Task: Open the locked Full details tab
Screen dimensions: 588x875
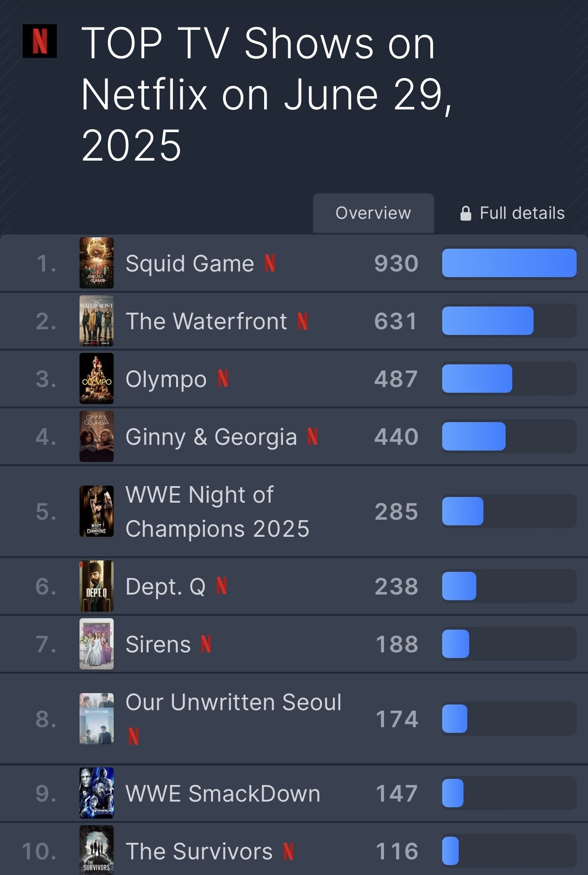Action: point(512,213)
